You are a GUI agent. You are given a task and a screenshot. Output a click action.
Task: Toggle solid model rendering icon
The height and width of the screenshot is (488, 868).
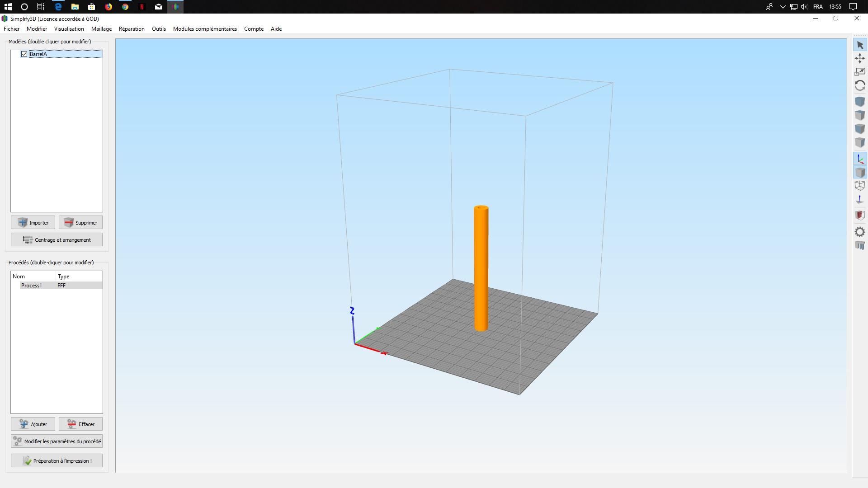(x=860, y=173)
